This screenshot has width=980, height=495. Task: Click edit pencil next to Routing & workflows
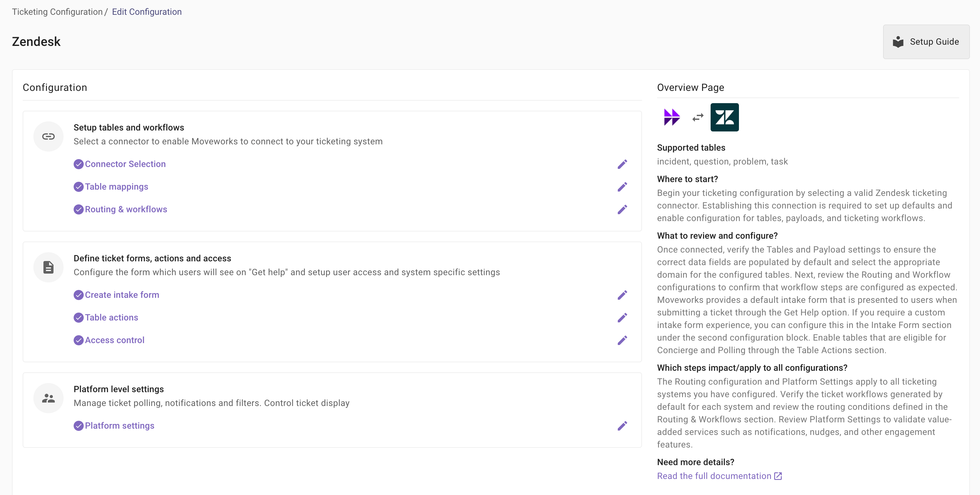pyautogui.click(x=622, y=209)
